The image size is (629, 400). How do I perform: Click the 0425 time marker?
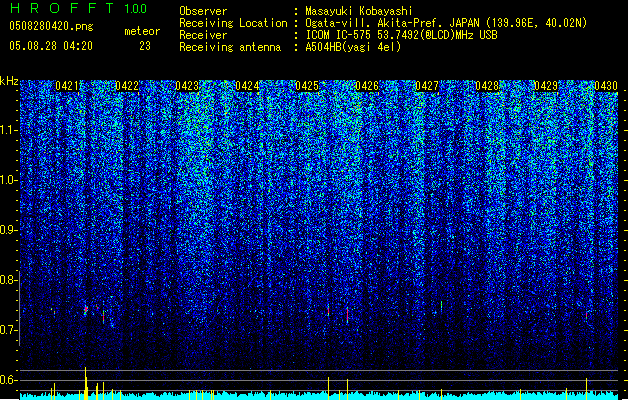pos(307,86)
